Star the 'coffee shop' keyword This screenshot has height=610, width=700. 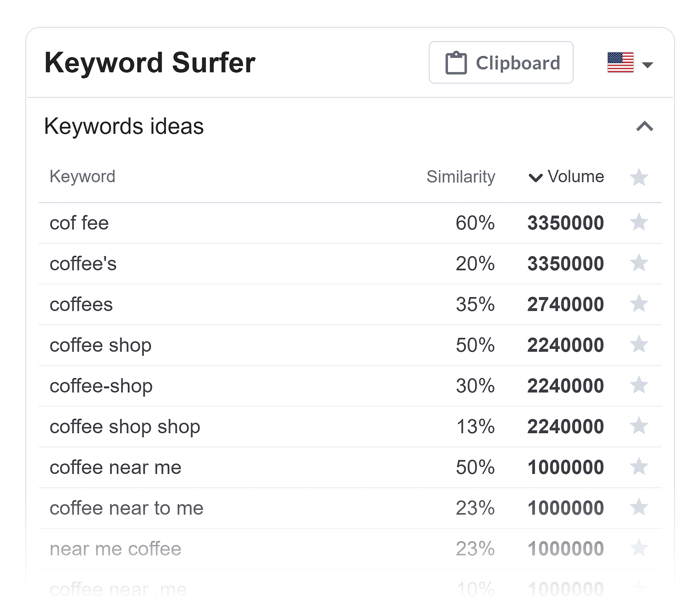point(639,344)
